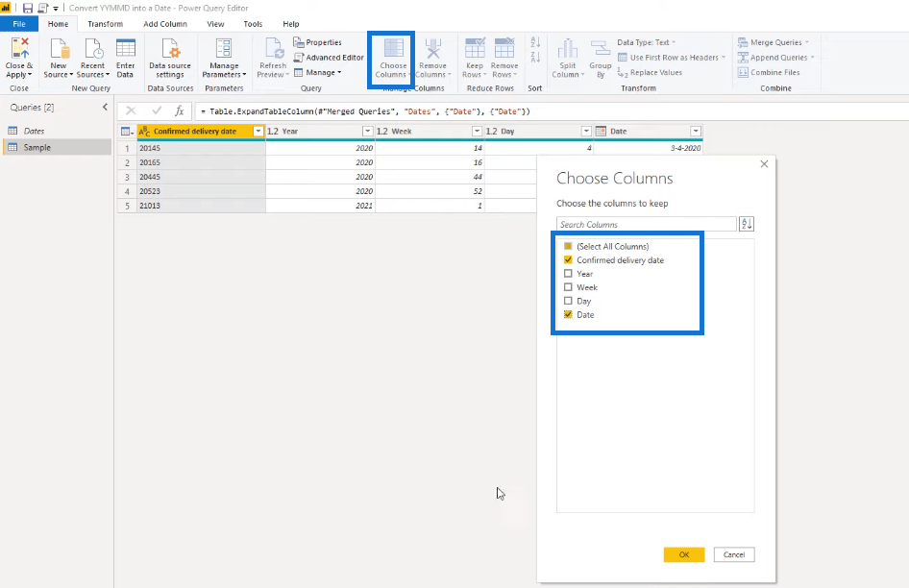The height and width of the screenshot is (588, 909).
Task: Click the Refresh Preview icon
Action: tap(273, 49)
